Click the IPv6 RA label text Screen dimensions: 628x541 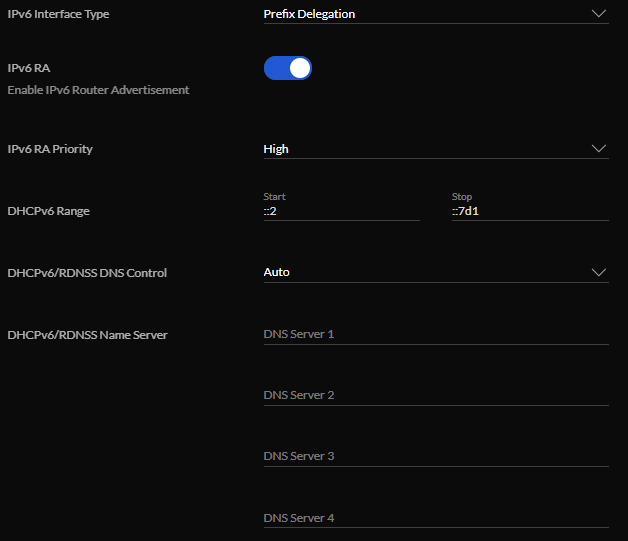click(x=28, y=68)
